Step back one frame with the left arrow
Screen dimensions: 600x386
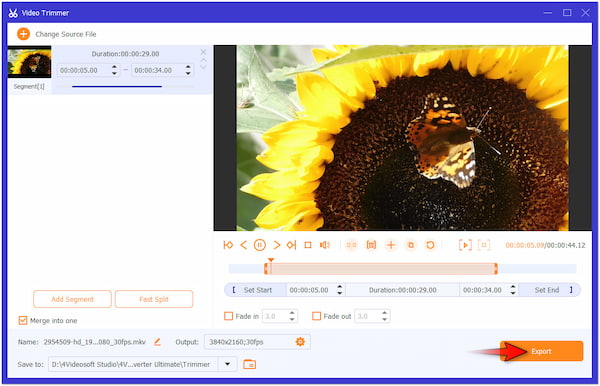pos(243,245)
